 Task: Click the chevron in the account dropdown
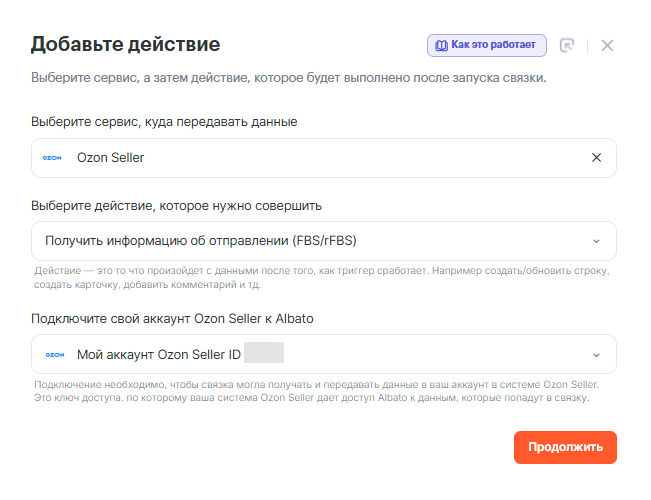point(597,354)
